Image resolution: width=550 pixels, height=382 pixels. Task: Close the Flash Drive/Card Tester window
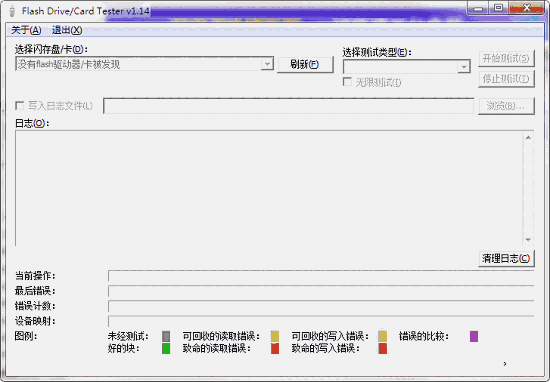(x=526, y=8)
